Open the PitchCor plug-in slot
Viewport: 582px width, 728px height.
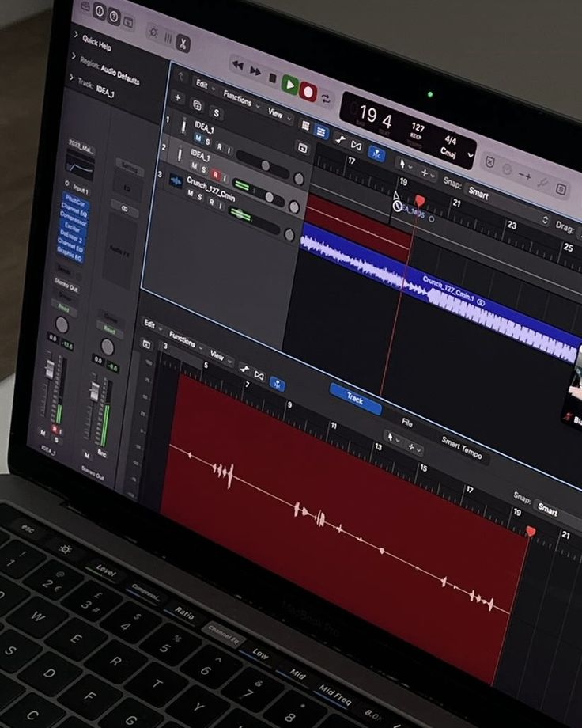tap(74, 200)
